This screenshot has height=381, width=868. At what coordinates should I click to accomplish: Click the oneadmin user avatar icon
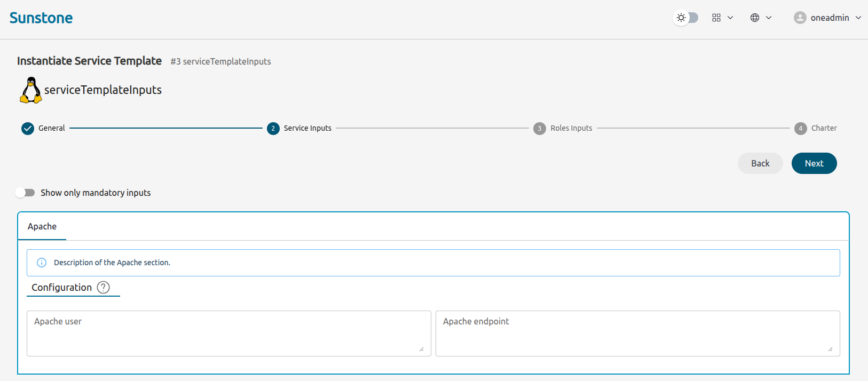click(800, 18)
